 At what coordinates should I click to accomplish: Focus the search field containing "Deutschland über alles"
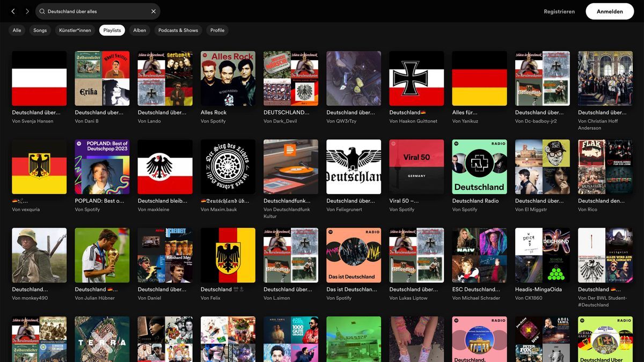[x=98, y=11]
